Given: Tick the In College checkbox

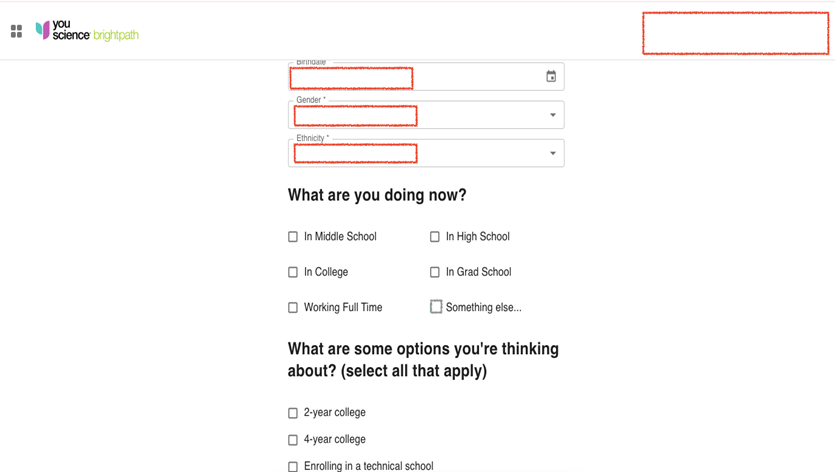Looking at the screenshot, I should [293, 272].
